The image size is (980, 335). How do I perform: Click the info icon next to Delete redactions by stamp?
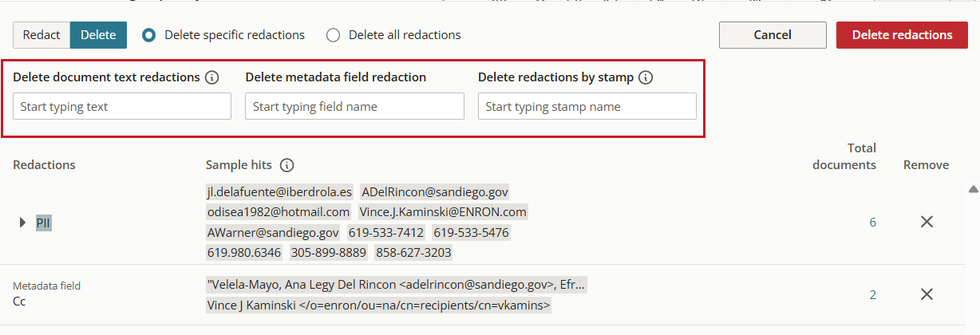(x=646, y=77)
